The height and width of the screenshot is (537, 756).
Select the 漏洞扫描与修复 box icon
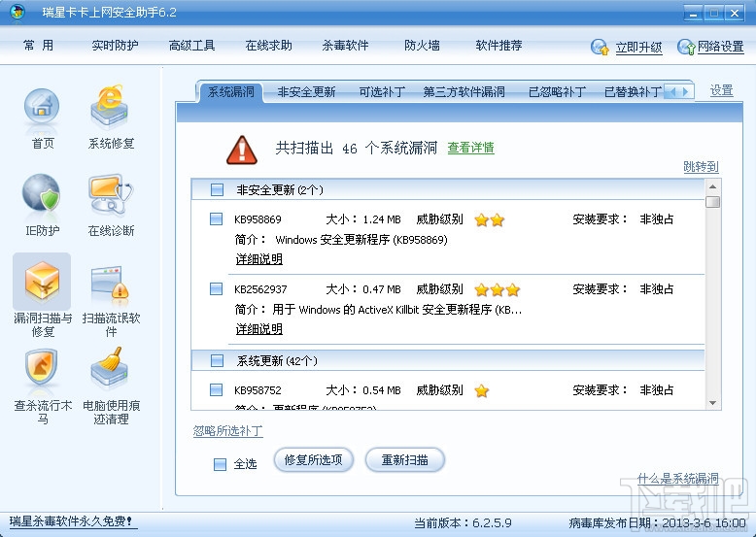(x=42, y=282)
